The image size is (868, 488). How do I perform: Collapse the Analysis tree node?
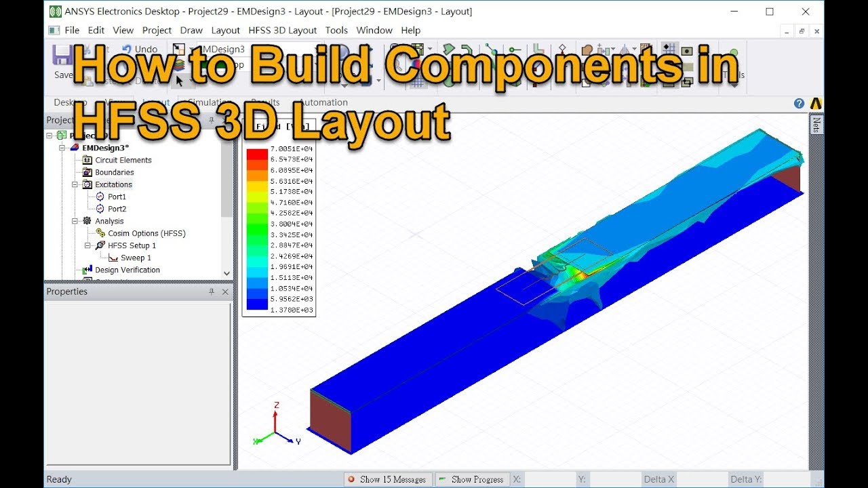pyautogui.click(x=75, y=221)
